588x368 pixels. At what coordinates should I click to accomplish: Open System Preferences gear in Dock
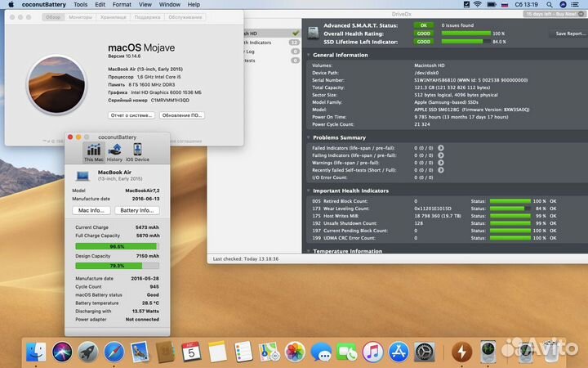425,352
